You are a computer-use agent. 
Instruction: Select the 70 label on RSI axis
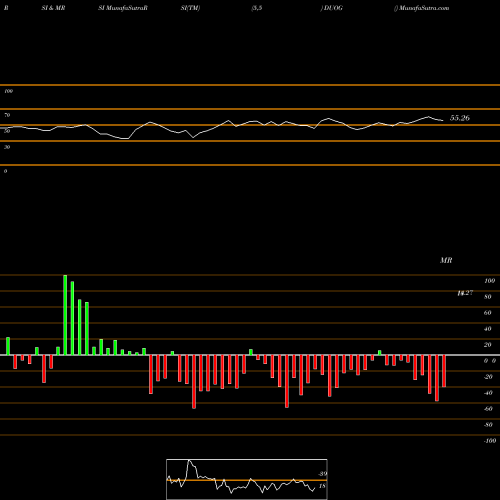point(7,115)
